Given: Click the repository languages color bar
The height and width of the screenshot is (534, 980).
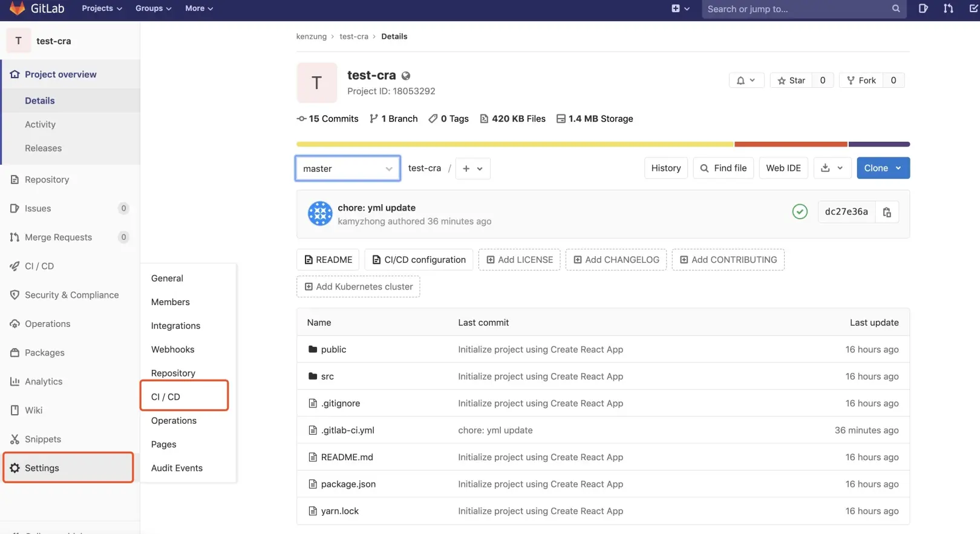Looking at the screenshot, I should click(603, 144).
